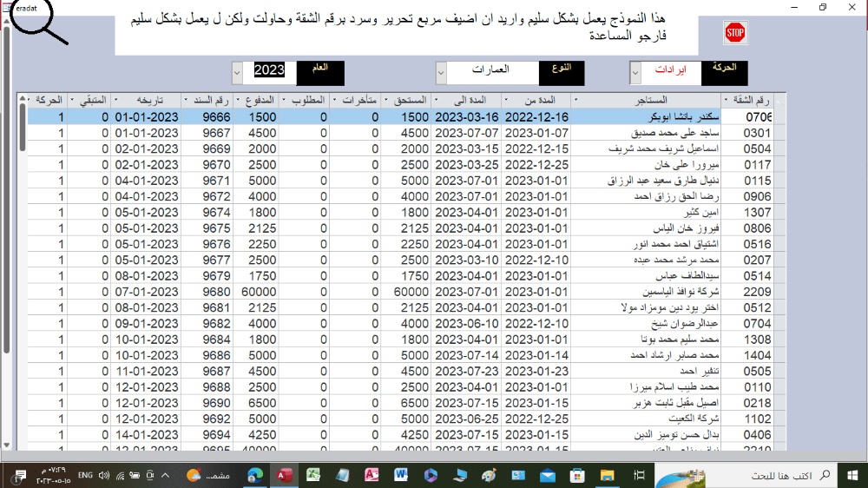Image resolution: width=868 pixels, height=488 pixels.
Task: Switch the ENG input language indicator
Action: [x=85, y=475]
